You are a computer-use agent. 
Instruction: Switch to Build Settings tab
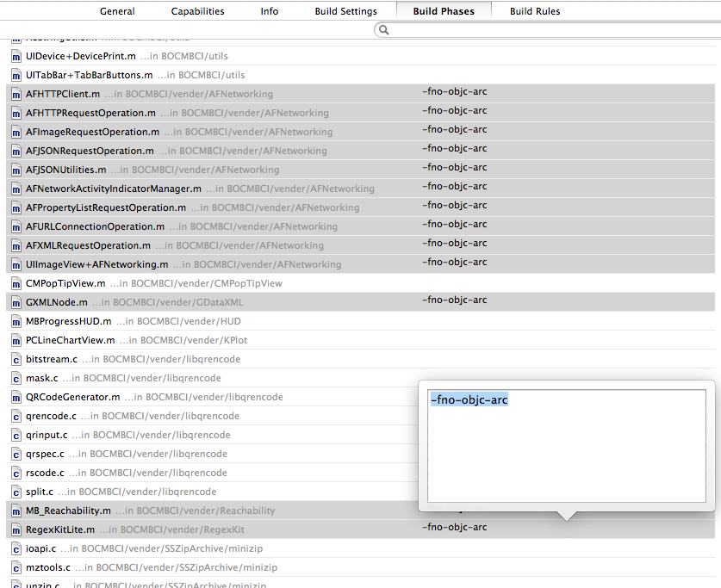345,11
